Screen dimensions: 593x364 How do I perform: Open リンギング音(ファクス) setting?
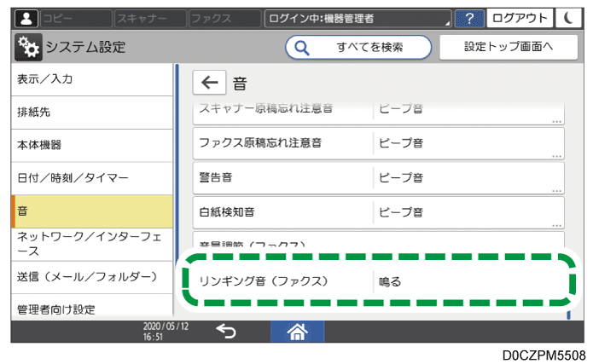click(x=379, y=281)
